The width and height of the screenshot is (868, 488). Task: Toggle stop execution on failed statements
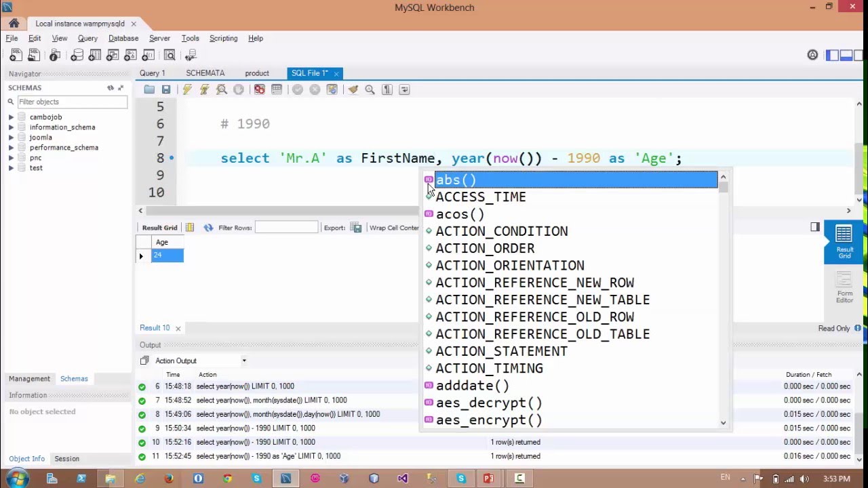click(259, 89)
